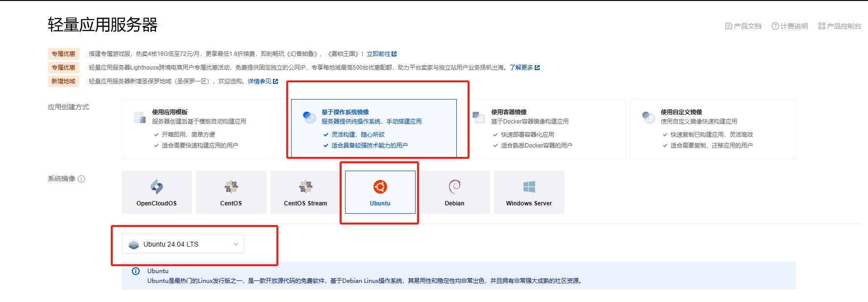868x302 pixels.
Task: Click the Windows Server logo icon
Action: tap(529, 187)
